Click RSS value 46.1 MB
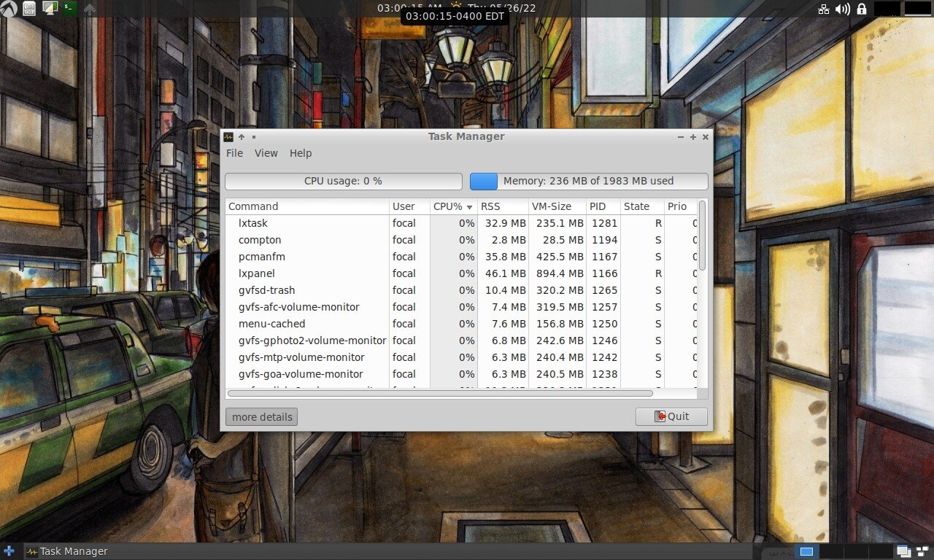The height and width of the screenshot is (560, 934). (x=506, y=273)
